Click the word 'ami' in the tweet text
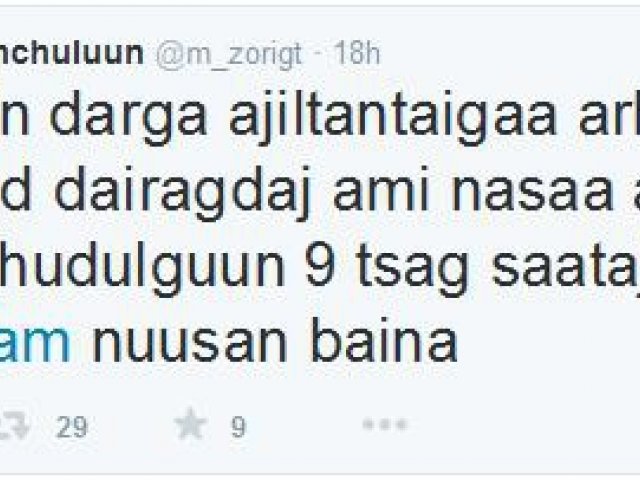The width and height of the screenshot is (640, 480). (x=381, y=193)
